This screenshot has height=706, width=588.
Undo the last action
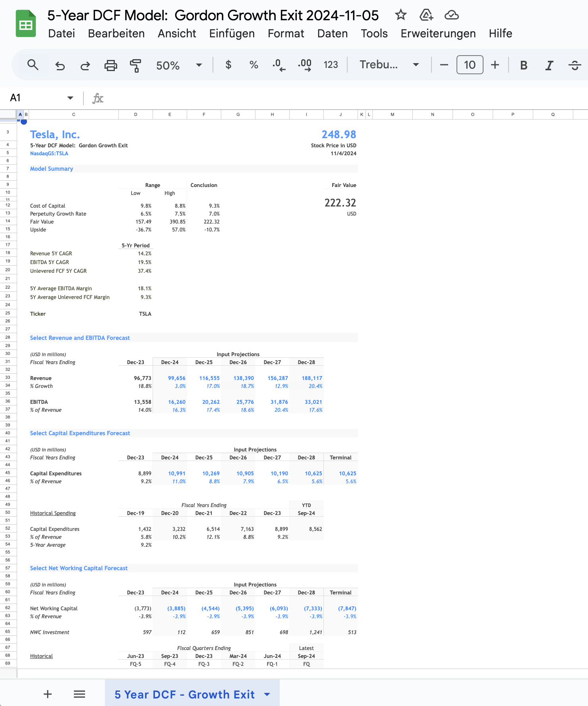tap(60, 65)
